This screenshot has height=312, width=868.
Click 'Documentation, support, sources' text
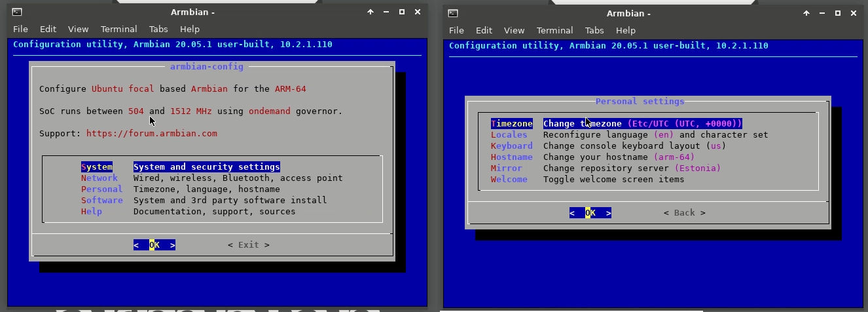tap(215, 211)
